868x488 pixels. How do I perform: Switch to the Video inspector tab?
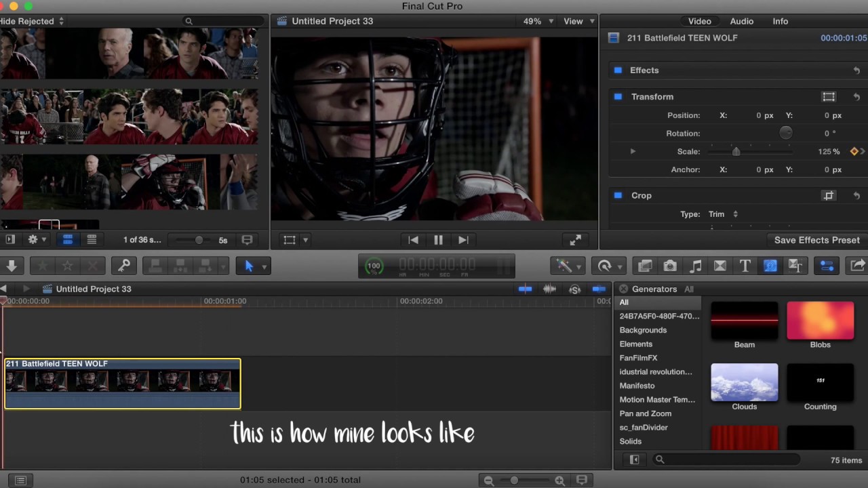(x=700, y=22)
